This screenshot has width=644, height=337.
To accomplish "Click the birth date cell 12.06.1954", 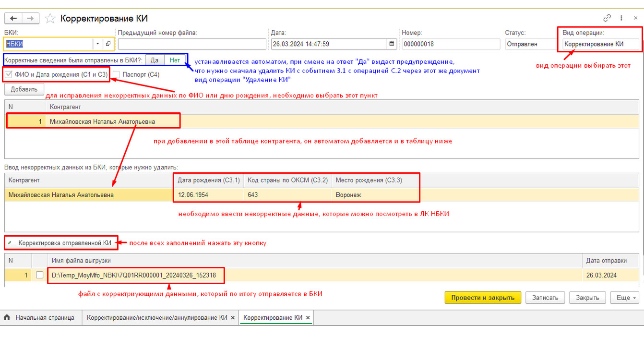I will point(208,195).
